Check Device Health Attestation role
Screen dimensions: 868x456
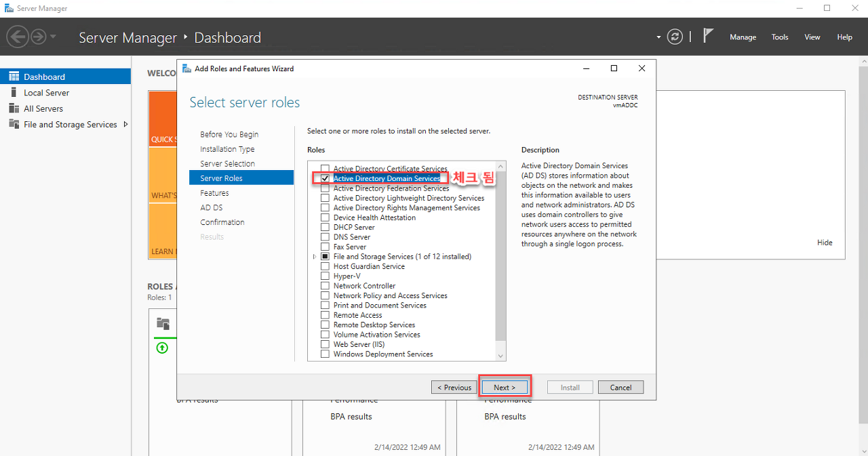[x=325, y=217]
